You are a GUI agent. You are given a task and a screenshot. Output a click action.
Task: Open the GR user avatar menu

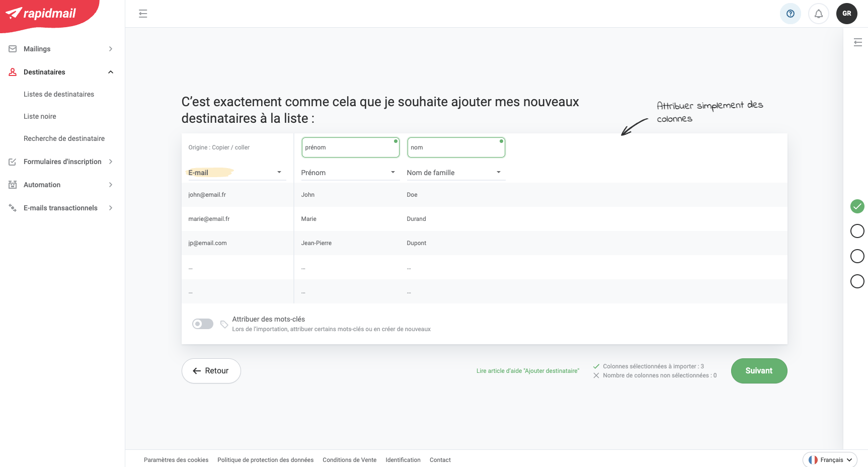[x=846, y=14]
